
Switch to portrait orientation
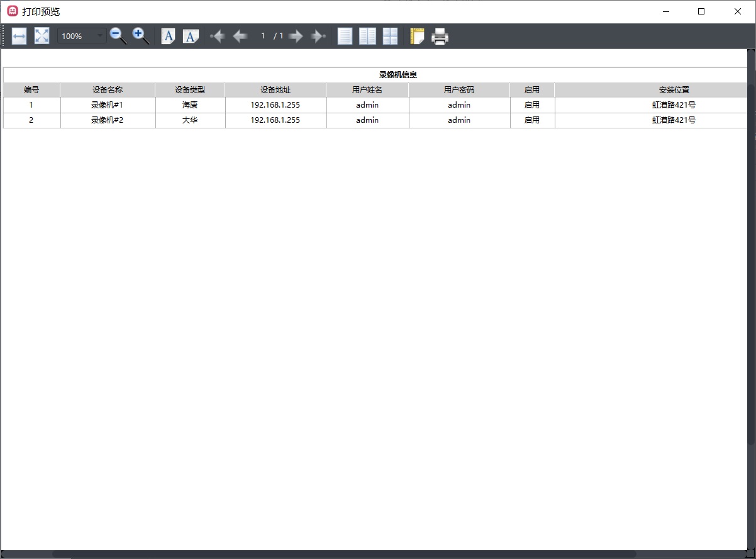(168, 37)
